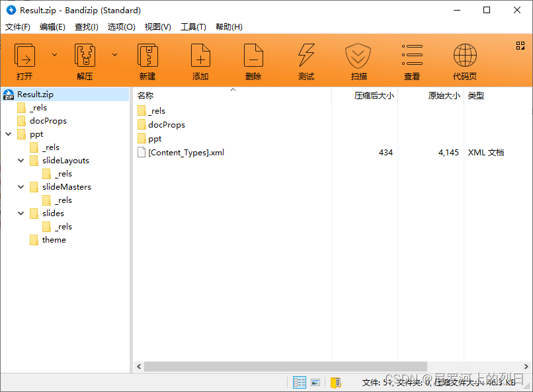Click the scroll right arrow
The image size is (533, 392).
point(526,366)
